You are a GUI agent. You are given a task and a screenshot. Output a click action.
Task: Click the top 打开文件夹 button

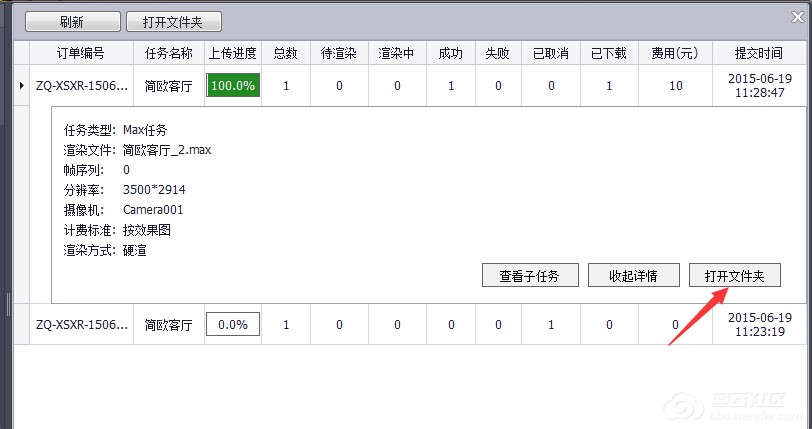point(174,21)
